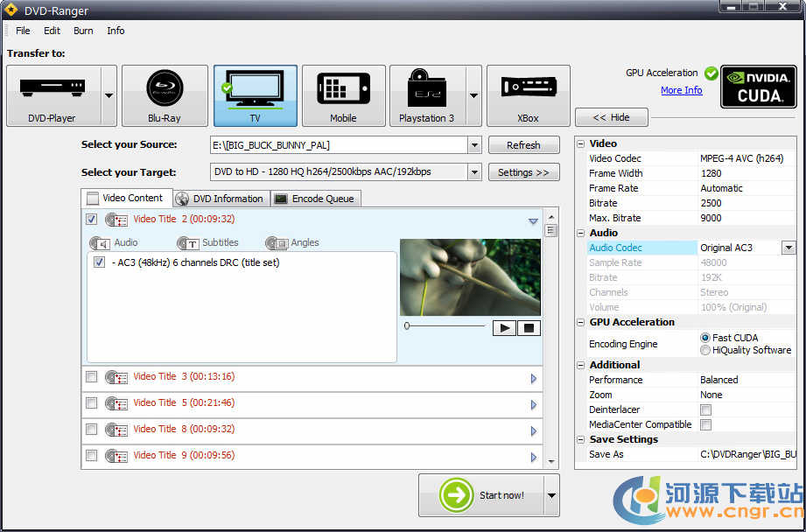Select HiQuality Software encoding engine
The height and width of the screenshot is (532, 806).
pos(705,350)
